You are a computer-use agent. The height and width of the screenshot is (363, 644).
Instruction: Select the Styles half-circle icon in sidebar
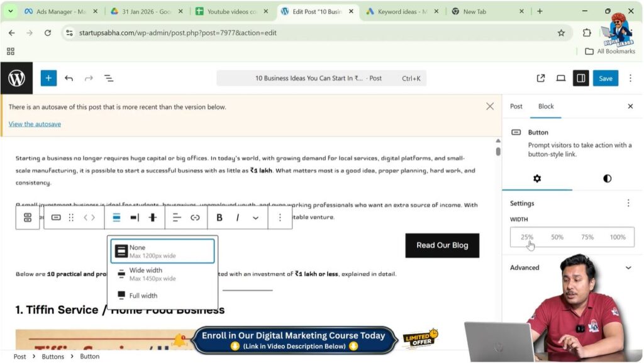point(606,179)
